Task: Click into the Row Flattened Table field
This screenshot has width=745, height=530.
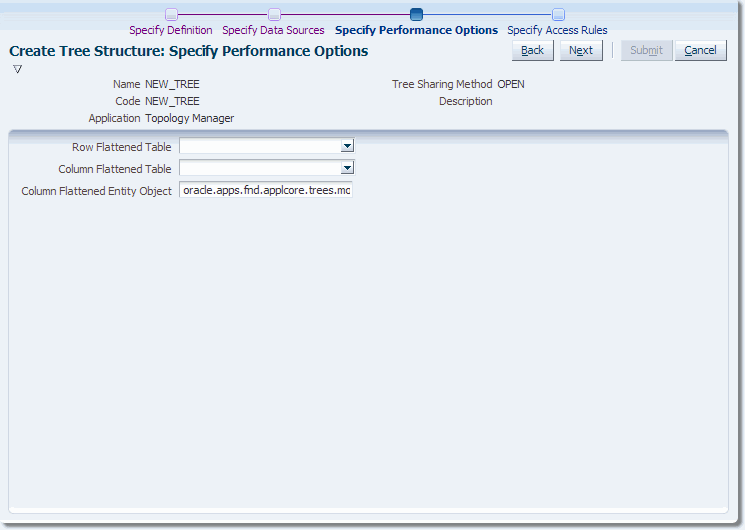Action: click(260, 146)
